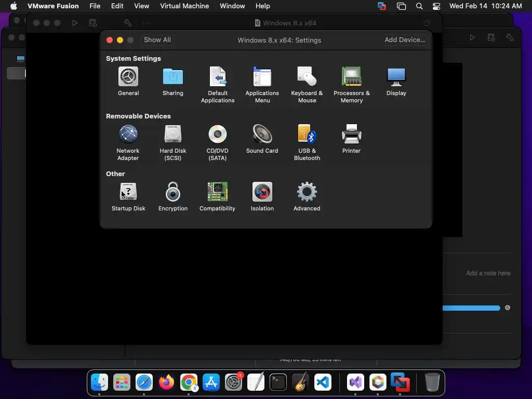The image size is (532, 399).
Task: Open the Virtual Machine menu
Action: click(184, 6)
